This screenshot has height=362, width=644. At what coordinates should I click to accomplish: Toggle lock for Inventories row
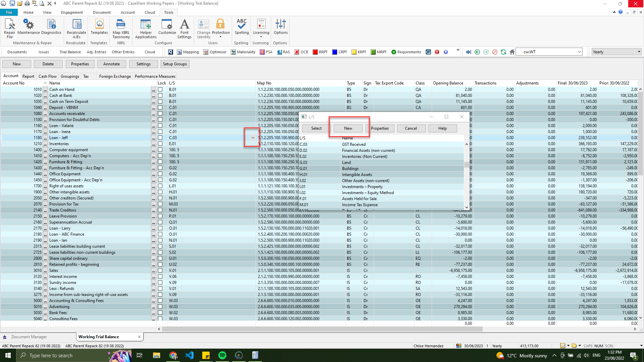[x=160, y=144]
